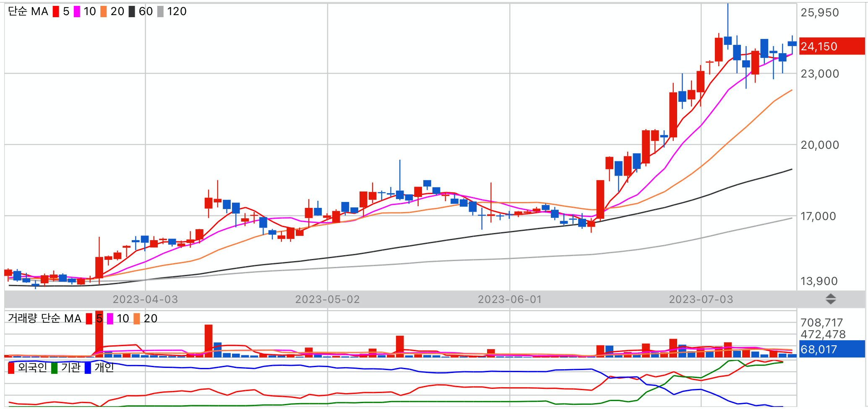Select the 2023-04-03 date marker
Screen dimensions: 868x409
(x=145, y=300)
